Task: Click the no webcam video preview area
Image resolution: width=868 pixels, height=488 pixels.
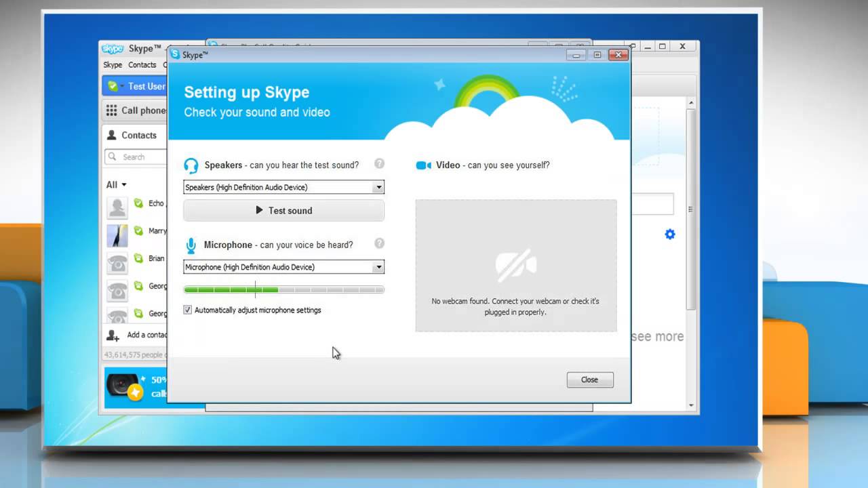Action: tap(516, 265)
